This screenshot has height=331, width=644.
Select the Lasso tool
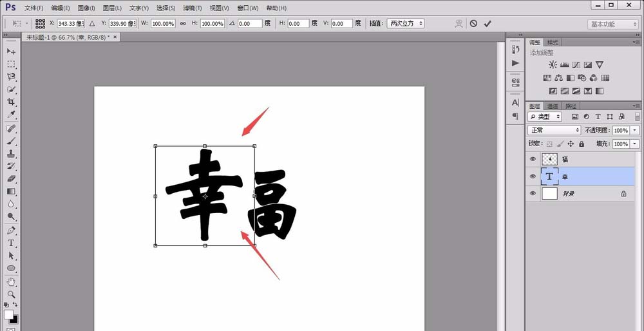click(11, 77)
